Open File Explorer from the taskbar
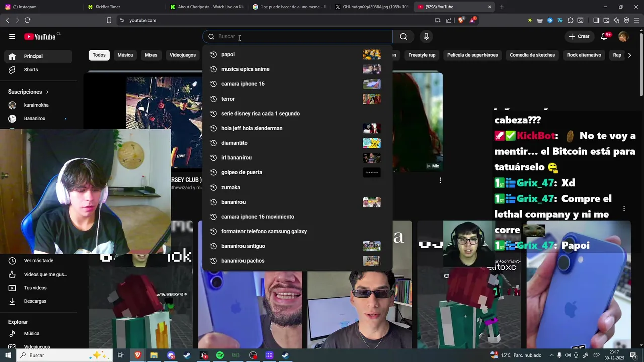 click(154, 355)
